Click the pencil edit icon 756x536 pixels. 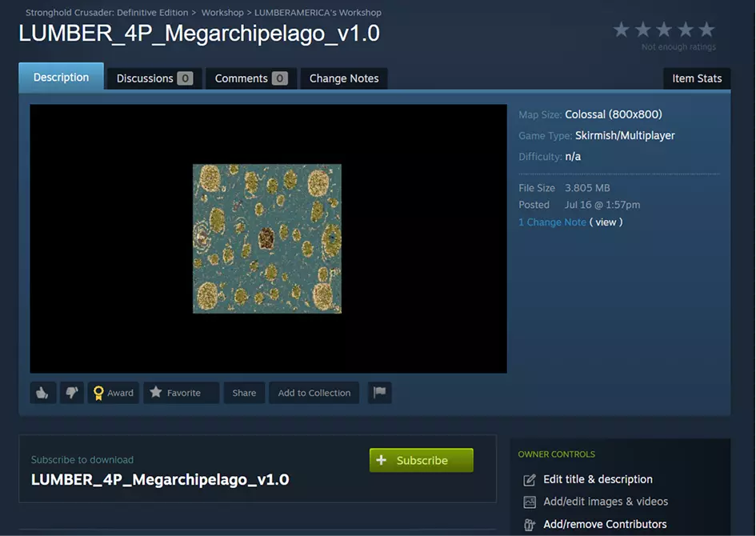(x=530, y=480)
